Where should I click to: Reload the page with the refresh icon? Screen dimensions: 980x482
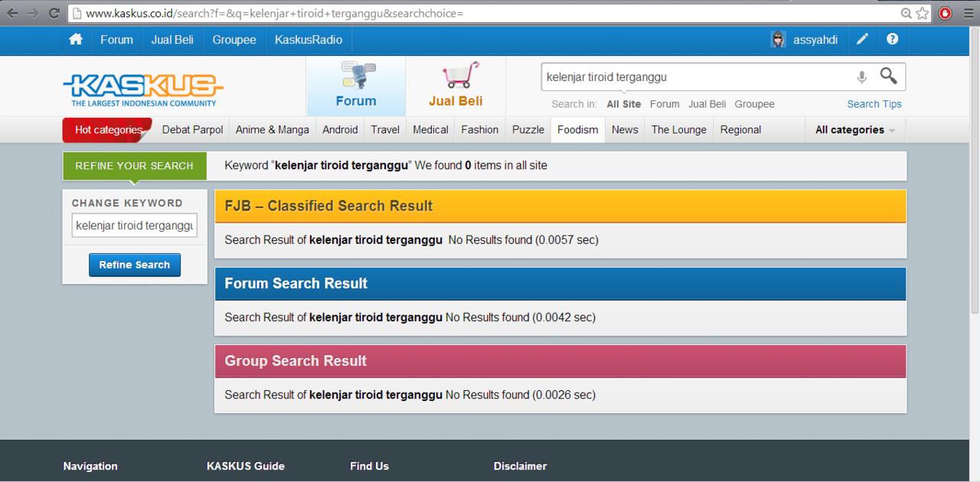[54, 13]
